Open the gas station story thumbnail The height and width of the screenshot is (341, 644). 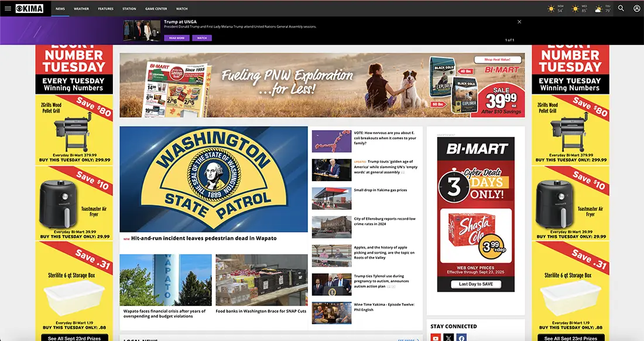click(x=331, y=199)
